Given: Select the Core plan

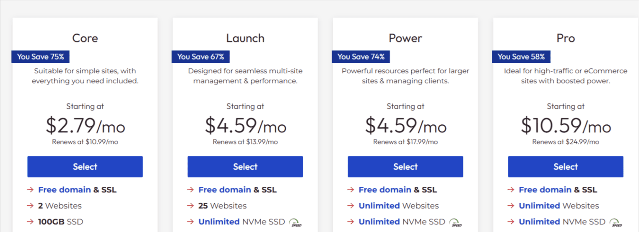Looking at the screenshot, I should (85, 167).
